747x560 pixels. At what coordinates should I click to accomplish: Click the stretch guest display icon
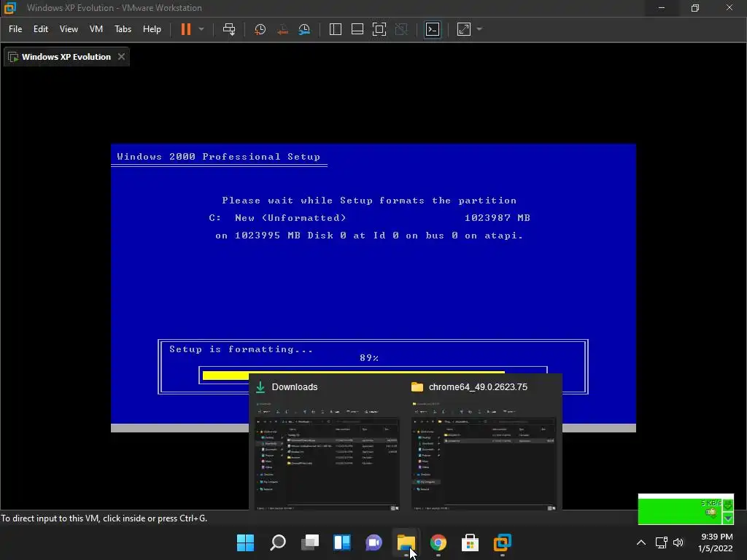point(464,29)
